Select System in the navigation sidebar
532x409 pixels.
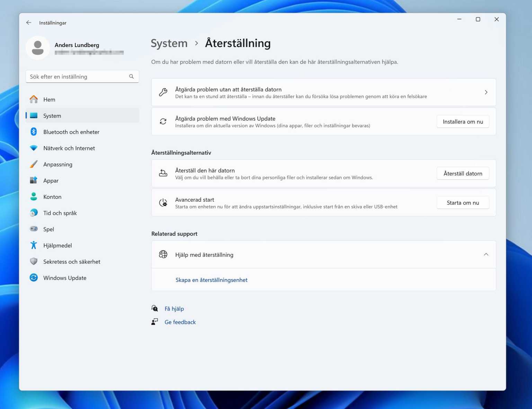pyautogui.click(x=52, y=116)
